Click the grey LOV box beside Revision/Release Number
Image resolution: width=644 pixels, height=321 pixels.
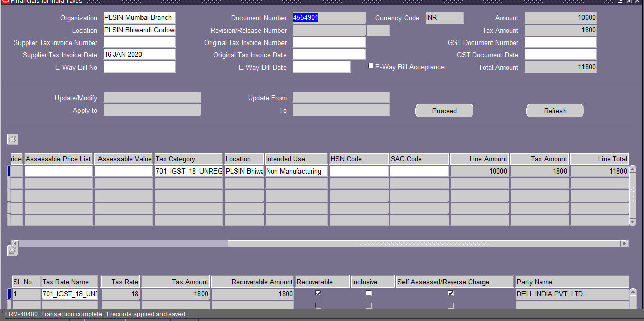pos(378,30)
